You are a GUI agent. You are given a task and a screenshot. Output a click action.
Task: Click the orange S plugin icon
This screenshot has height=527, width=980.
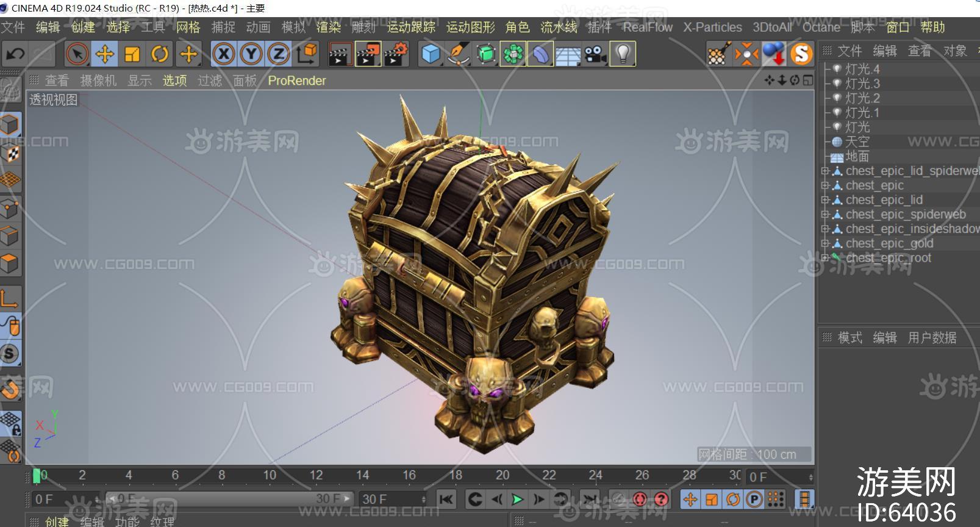click(802, 54)
